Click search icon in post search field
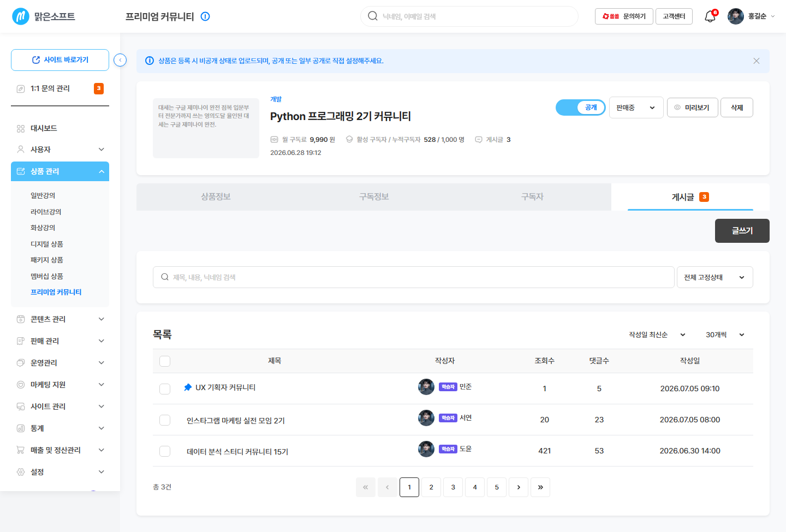 click(x=165, y=277)
